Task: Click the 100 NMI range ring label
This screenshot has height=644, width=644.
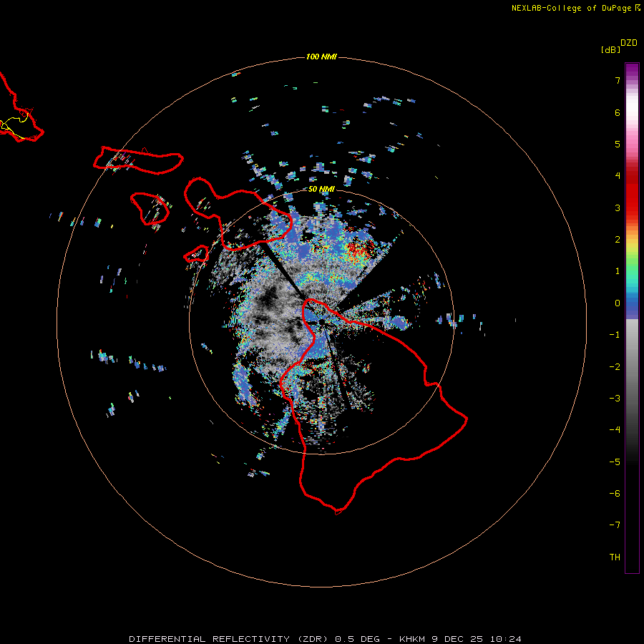Action: (321, 57)
